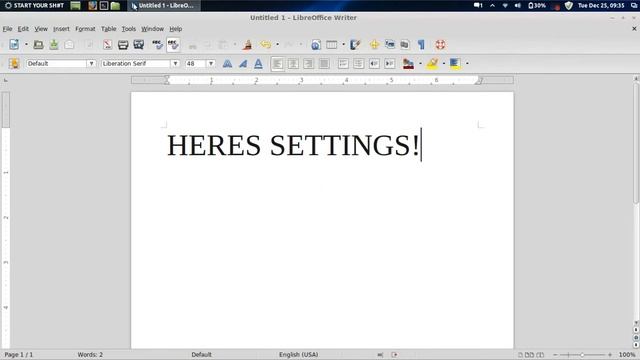Open the Gallery icon
640x360 pixels.
pyautogui.click(x=390, y=44)
